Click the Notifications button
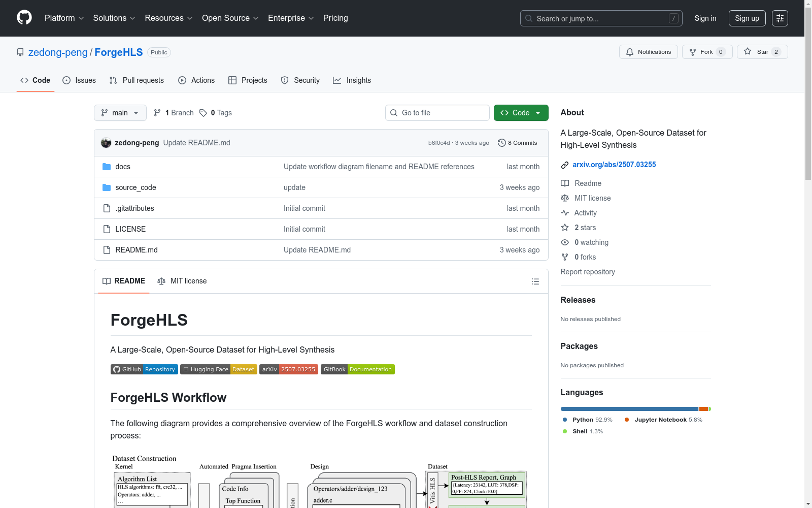The height and width of the screenshot is (508, 812). tap(649, 52)
